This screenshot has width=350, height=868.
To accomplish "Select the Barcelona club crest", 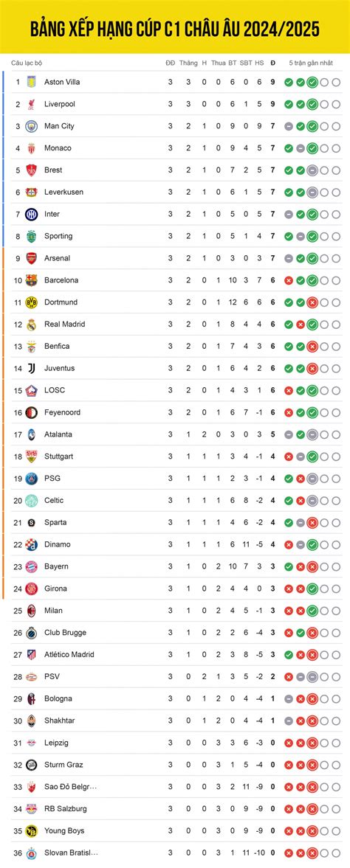I will (x=31, y=280).
